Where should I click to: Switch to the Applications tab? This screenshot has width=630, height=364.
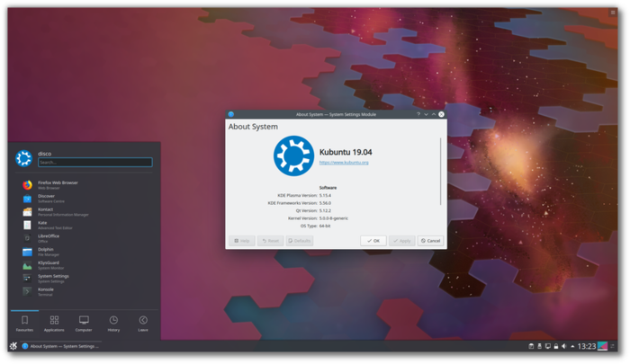pyautogui.click(x=54, y=324)
